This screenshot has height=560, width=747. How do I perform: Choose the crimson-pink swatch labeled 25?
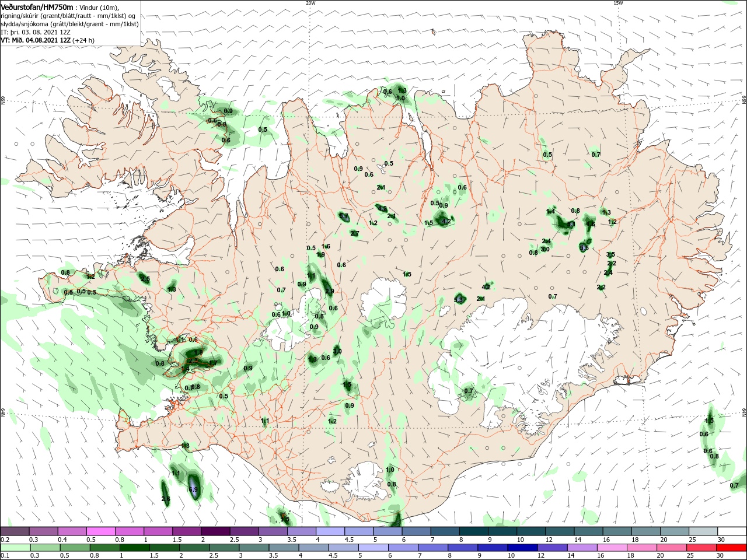point(701,548)
